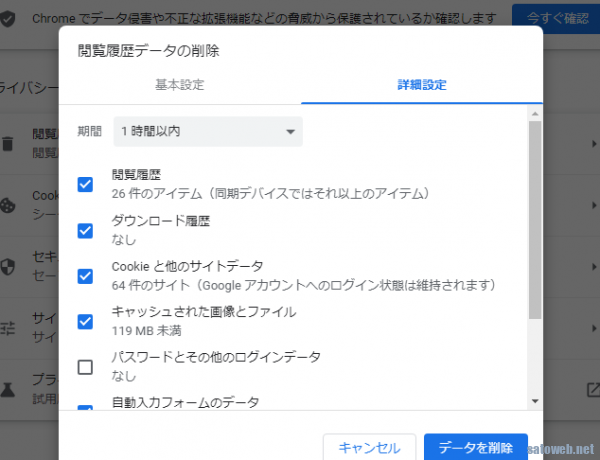
Task: Click the flask icon for Privacy Sandbox
Action: coord(8,388)
